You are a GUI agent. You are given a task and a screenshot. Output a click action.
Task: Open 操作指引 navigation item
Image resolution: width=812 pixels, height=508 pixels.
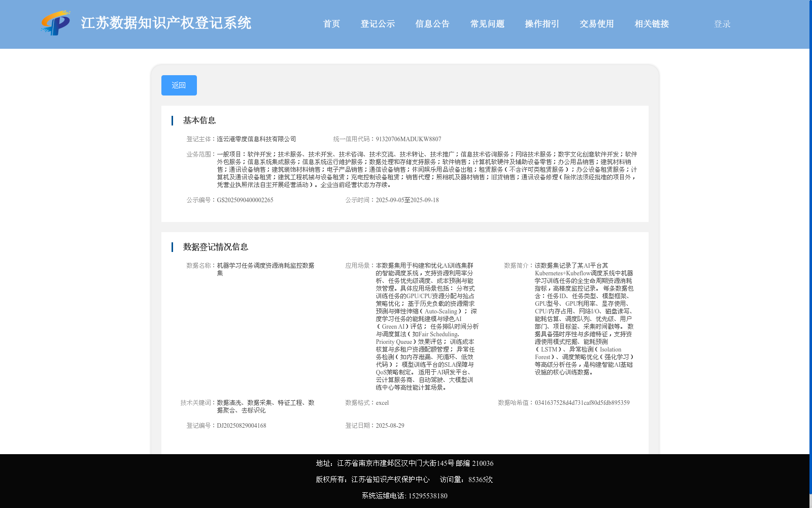(542, 24)
